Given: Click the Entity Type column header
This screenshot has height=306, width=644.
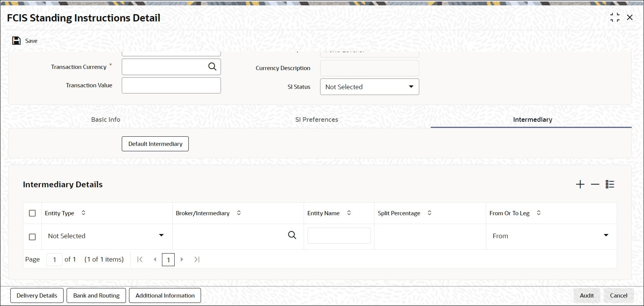Looking at the screenshot, I should (59, 213).
